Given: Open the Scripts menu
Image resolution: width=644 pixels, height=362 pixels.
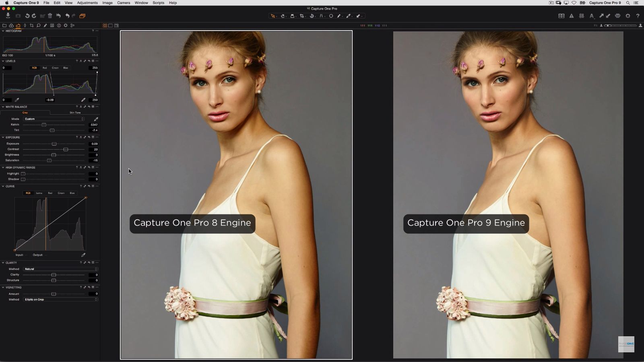Looking at the screenshot, I should pyautogui.click(x=158, y=3).
